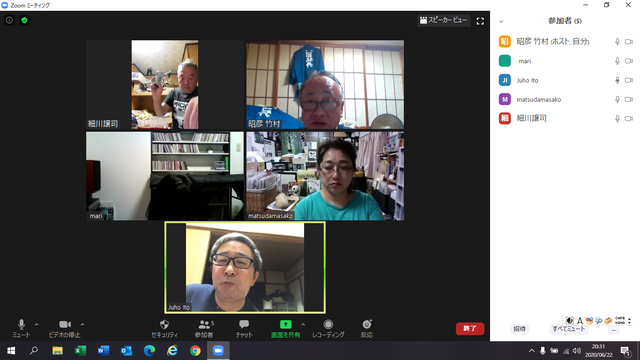Viewport: 640px width, 360px height.
Task: Select participant matsudamasako in the list
Action: coord(565,99)
